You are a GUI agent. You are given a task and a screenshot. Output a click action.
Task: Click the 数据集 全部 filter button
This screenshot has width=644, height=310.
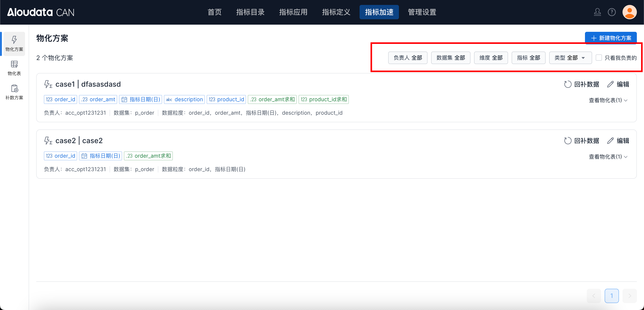(451, 58)
